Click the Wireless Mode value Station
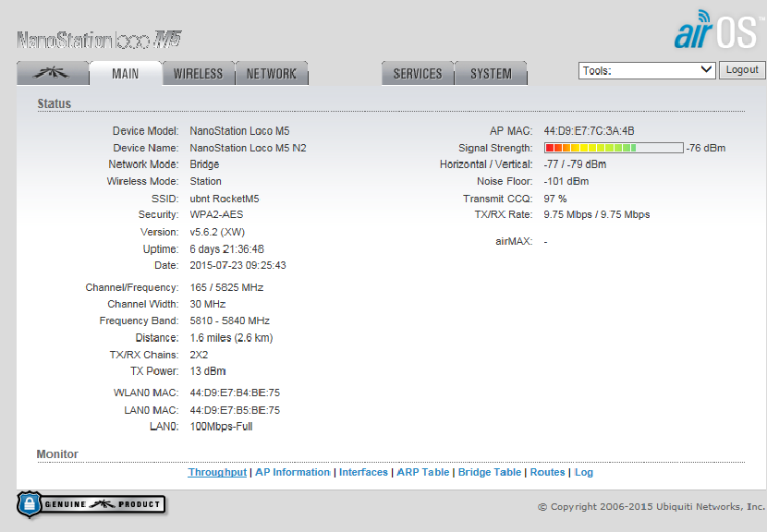This screenshot has height=532, width=767. (205, 181)
